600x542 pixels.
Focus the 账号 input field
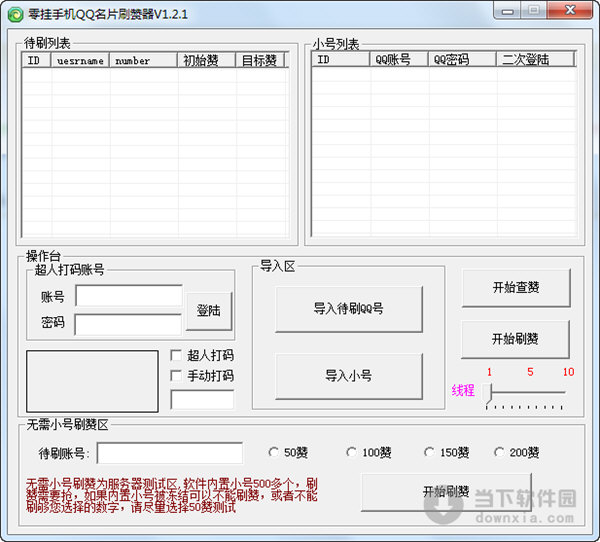[129, 295]
